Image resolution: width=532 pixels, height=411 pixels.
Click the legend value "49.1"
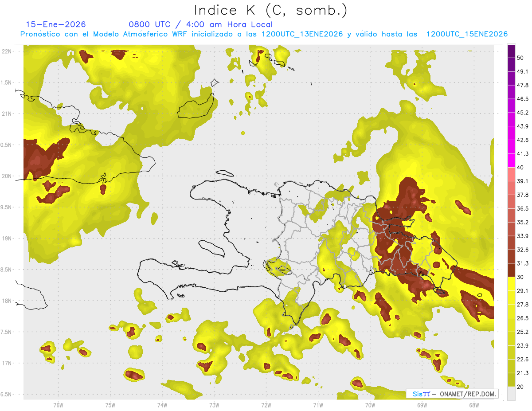(523, 71)
